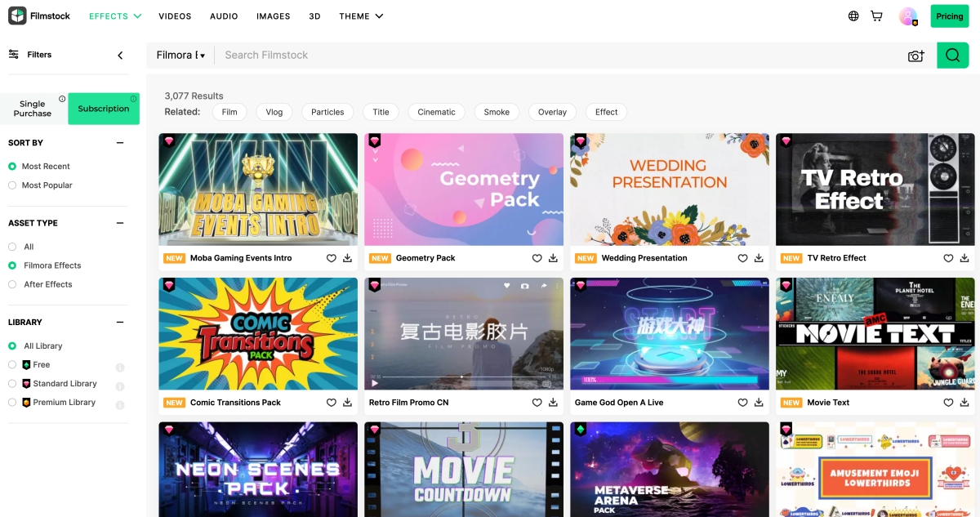The height and width of the screenshot is (517, 980).
Task: Switch to Single Purchase tab
Action: point(33,109)
